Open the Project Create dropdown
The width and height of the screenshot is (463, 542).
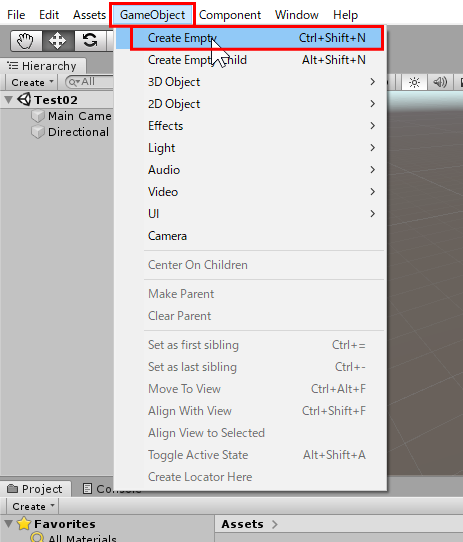[33, 506]
